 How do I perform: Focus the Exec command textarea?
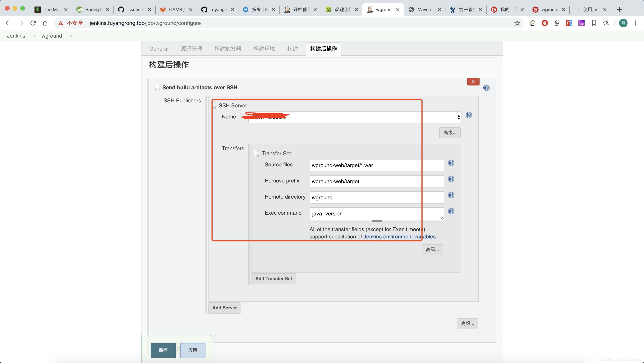pyautogui.click(x=377, y=214)
